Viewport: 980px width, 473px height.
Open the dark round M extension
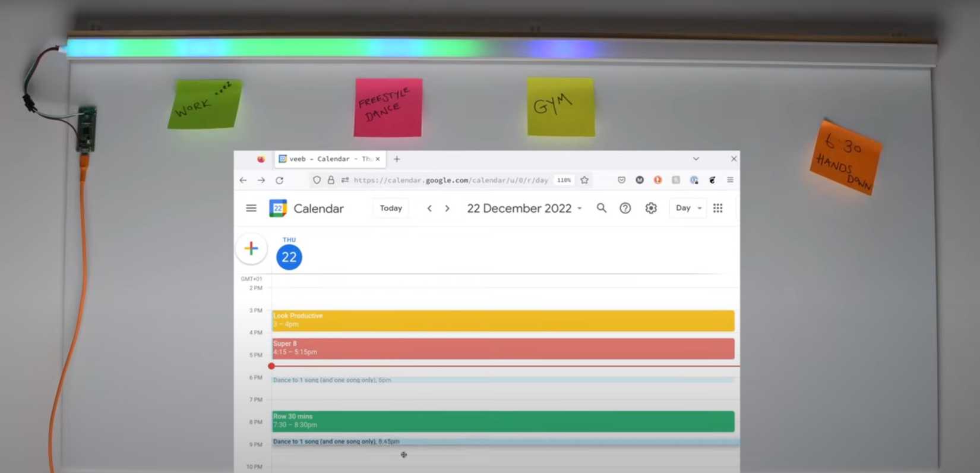(x=640, y=180)
